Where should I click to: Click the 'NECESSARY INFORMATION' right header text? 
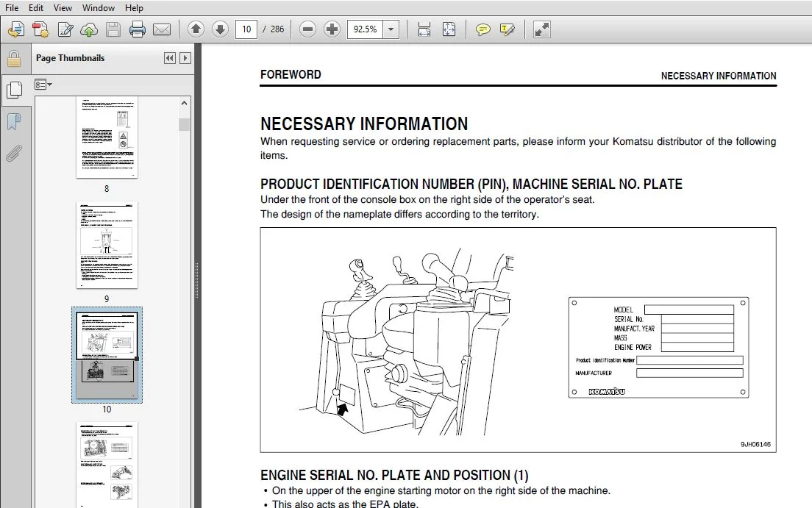point(719,76)
